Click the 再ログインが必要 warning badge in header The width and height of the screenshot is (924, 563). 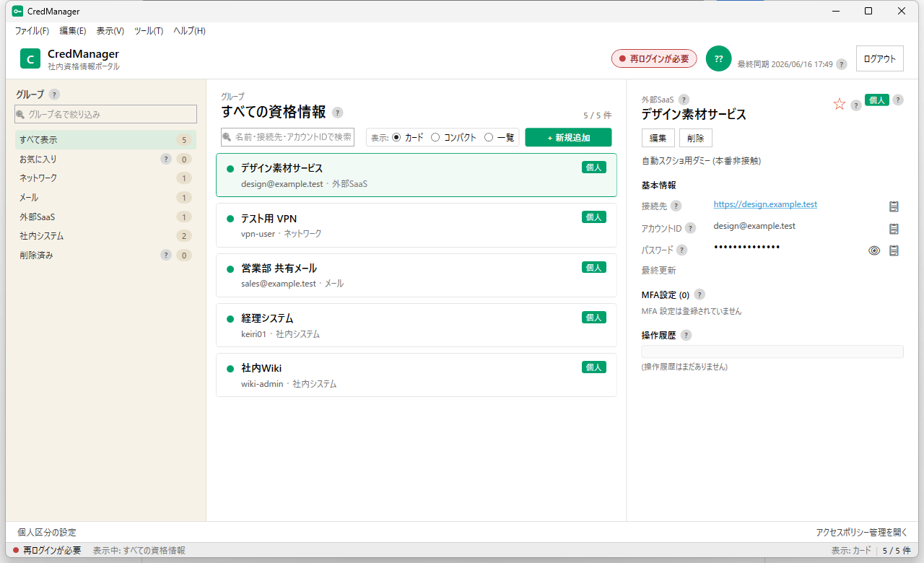pos(654,58)
